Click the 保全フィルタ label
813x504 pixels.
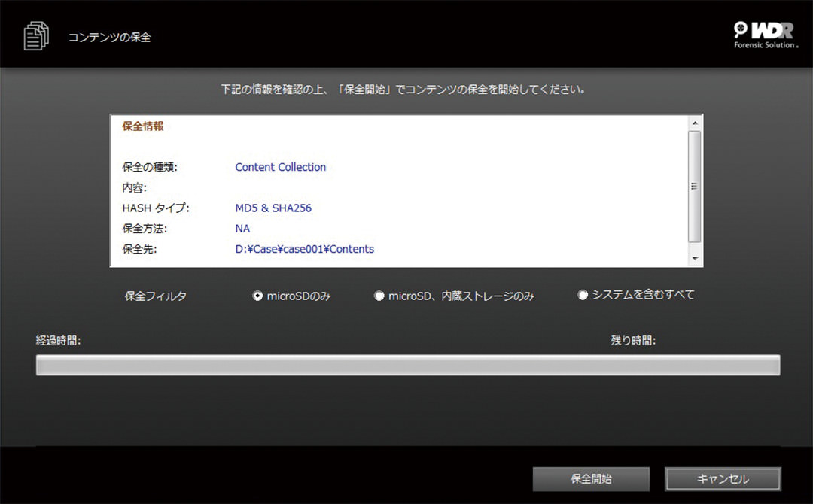(156, 296)
